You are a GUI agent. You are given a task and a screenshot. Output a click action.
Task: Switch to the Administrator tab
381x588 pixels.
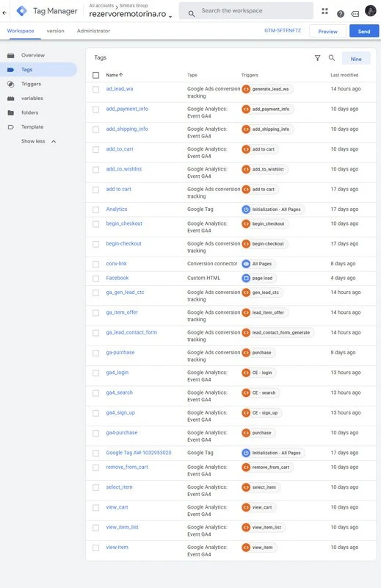tap(93, 31)
